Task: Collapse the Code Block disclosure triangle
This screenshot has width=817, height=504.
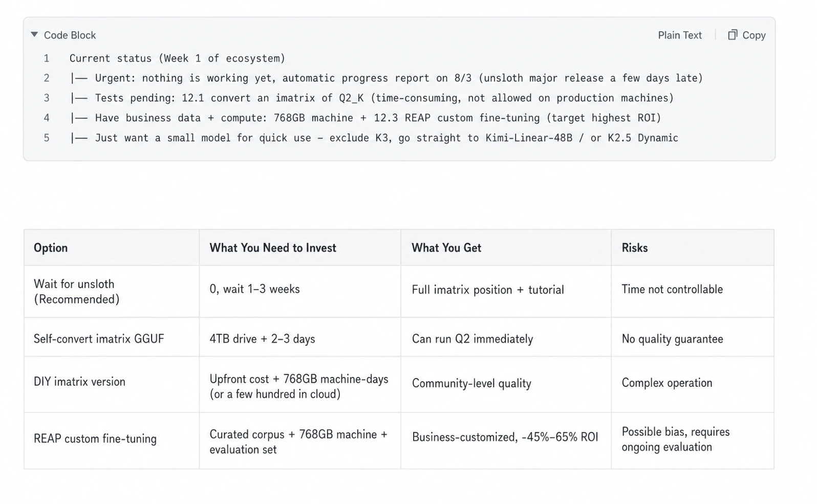Action: point(34,35)
